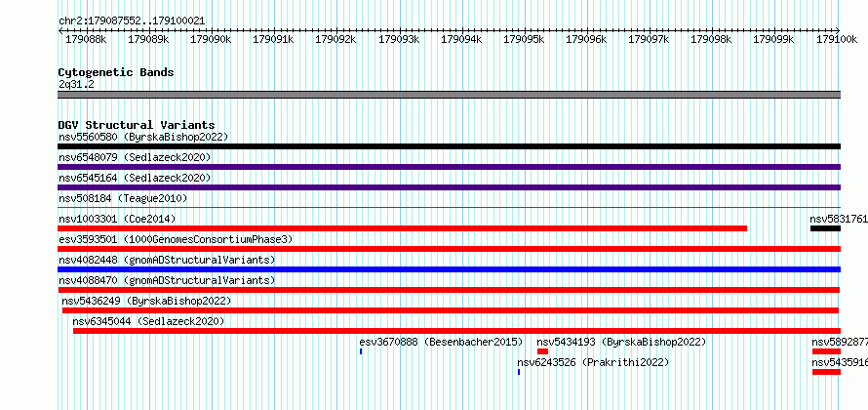Open the nsv6545164 (Sedlazeck2020) label

tap(135, 178)
